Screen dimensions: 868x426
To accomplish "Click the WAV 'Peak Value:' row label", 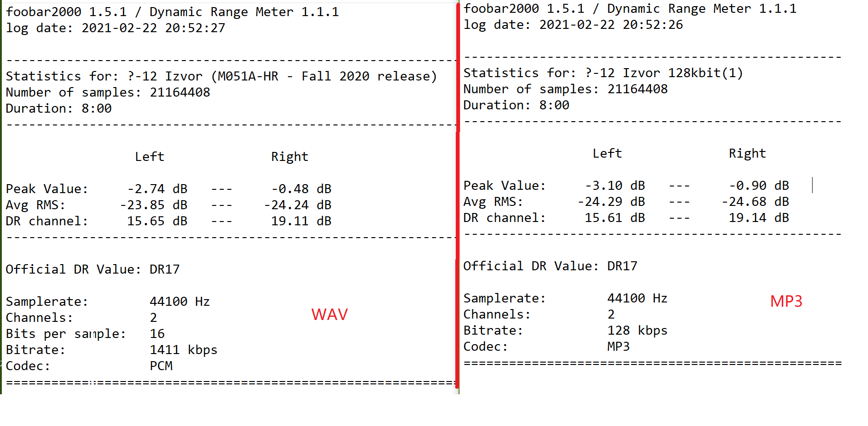I will tap(47, 189).
